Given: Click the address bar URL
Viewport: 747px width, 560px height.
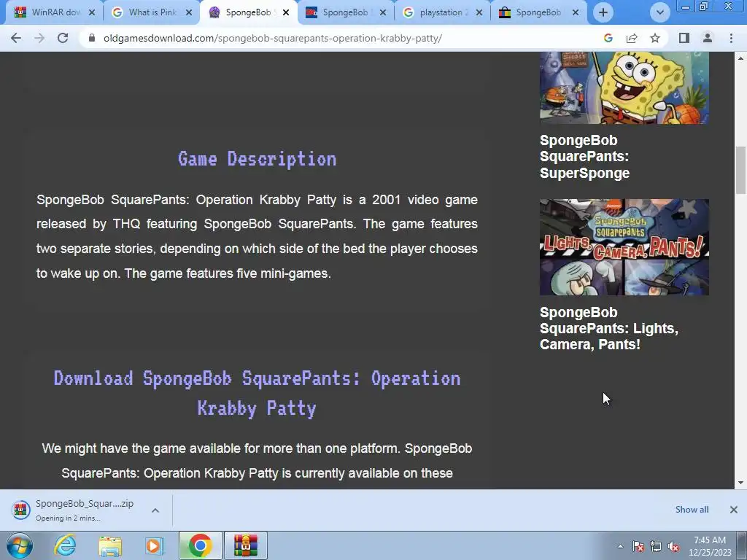Looking at the screenshot, I should (x=273, y=38).
